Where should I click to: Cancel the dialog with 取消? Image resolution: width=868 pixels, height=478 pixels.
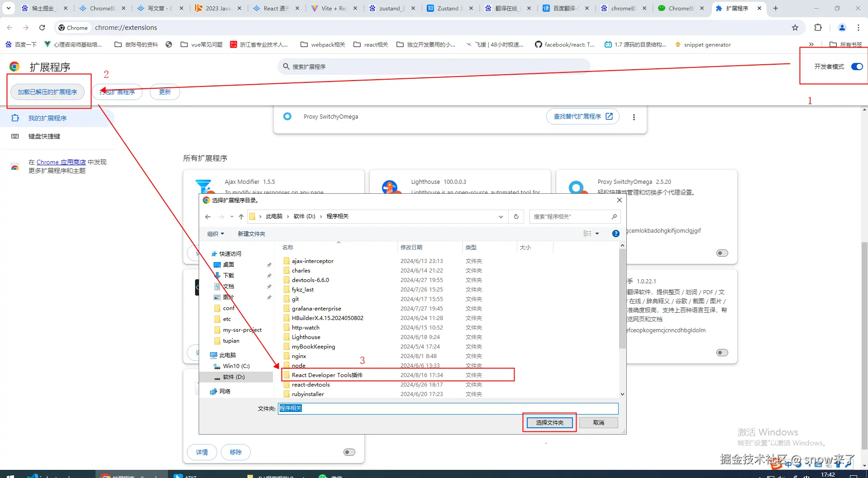pyautogui.click(x=598, y=423)
